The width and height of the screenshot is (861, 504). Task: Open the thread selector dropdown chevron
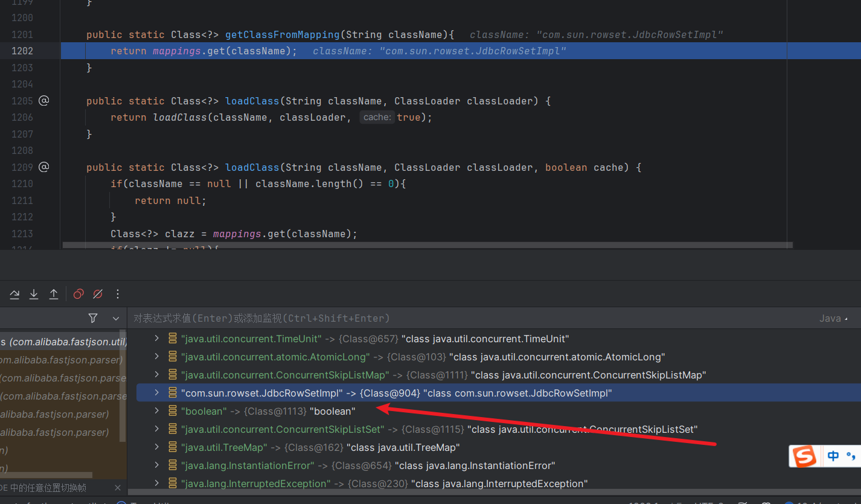(x=116, y=318)
